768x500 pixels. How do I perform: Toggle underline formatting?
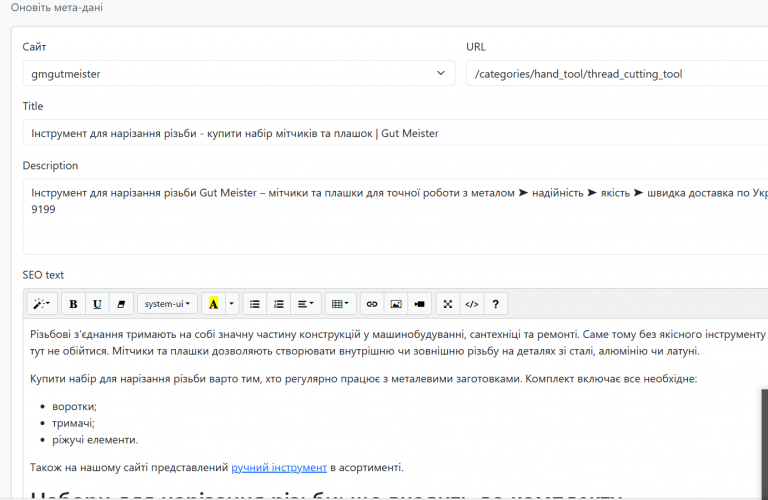pos(97,304)
